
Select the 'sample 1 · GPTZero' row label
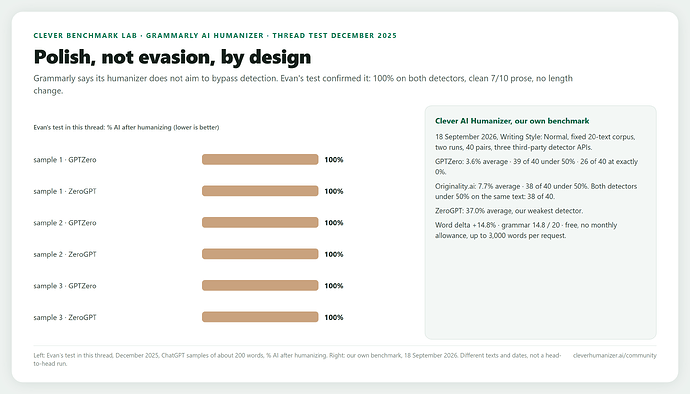point(65,160)
